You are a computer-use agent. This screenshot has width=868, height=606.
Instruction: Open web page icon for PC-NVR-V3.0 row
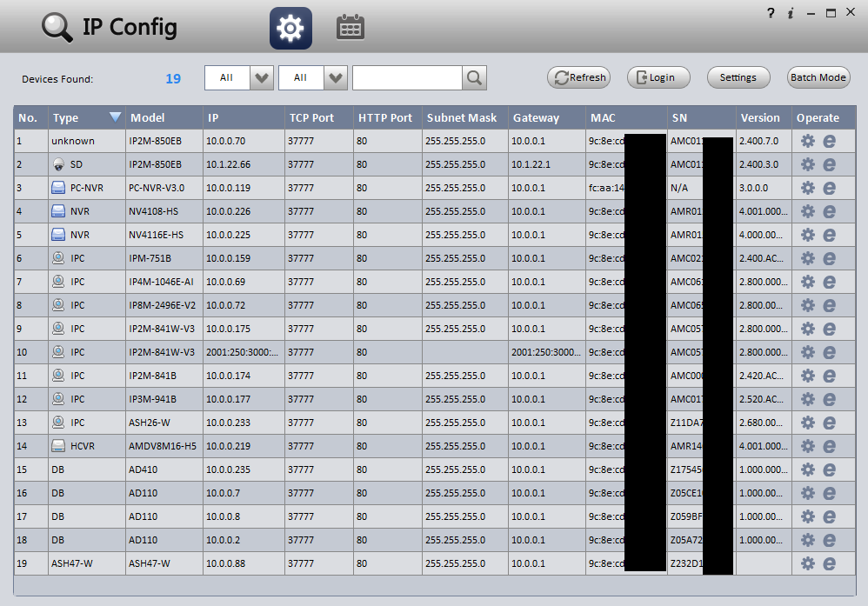(829, 188)
